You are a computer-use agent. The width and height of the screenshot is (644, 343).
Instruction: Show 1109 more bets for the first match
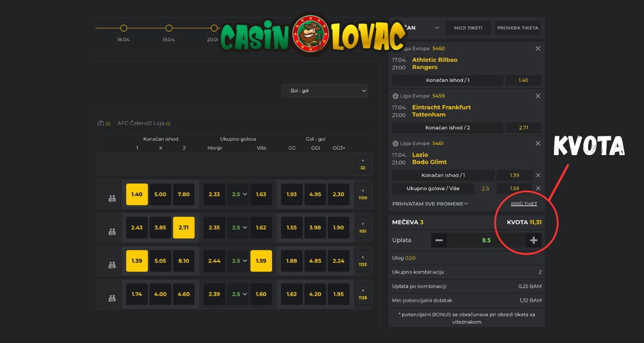[363, 194]
